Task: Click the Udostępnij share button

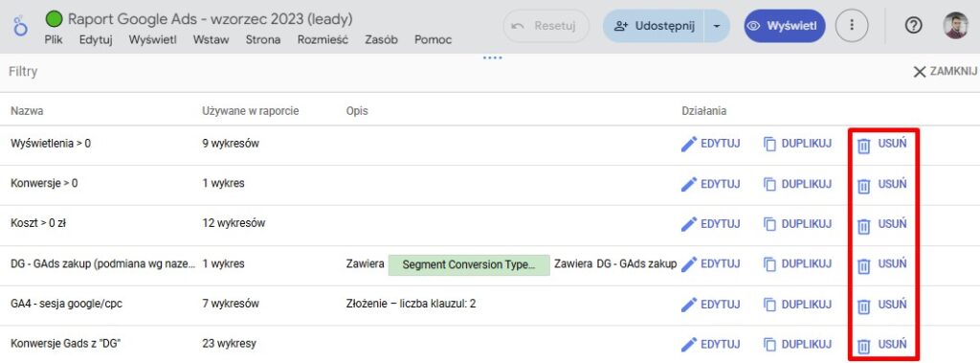Action: pyautogui.click(x=654, y=26)
